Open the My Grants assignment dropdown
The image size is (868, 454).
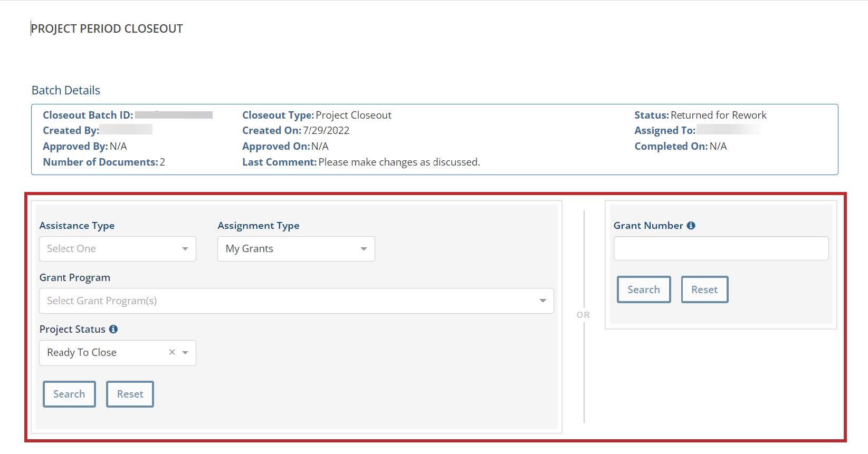pyautogui.click(x=288, y=249)
